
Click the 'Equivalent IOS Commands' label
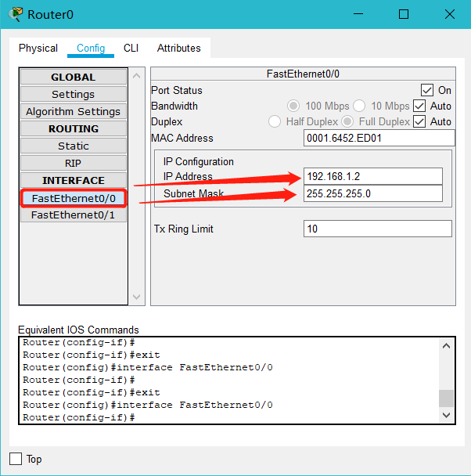[x=78, y=330]
